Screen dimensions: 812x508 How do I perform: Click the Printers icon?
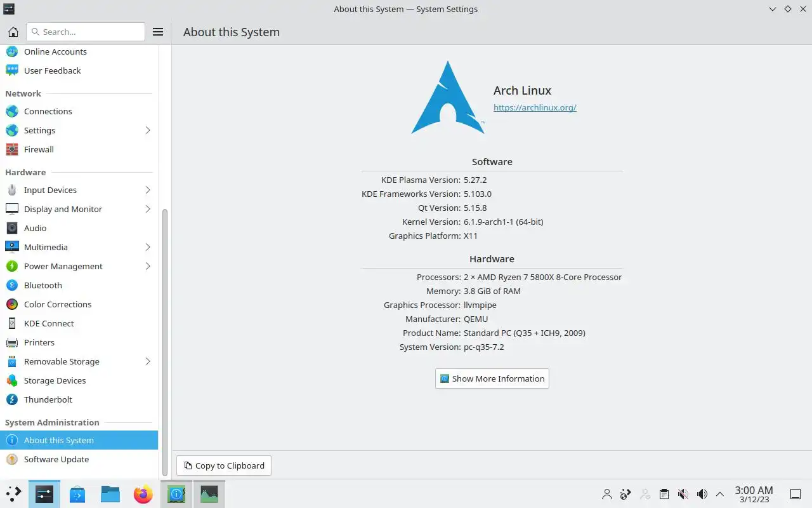12,342
